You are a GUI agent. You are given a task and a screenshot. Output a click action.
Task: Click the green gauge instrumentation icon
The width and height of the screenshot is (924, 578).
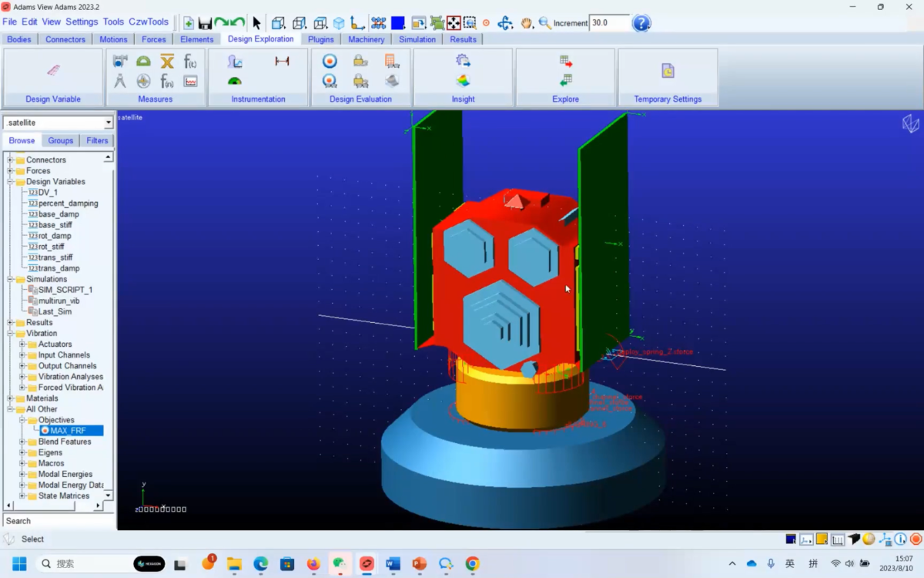pos(235,81)
